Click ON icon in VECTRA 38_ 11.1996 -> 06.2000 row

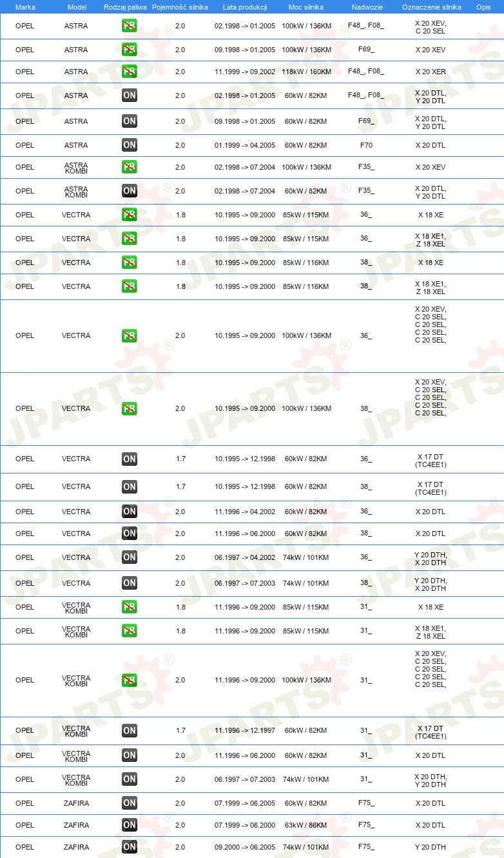click(x=130, y=534)
